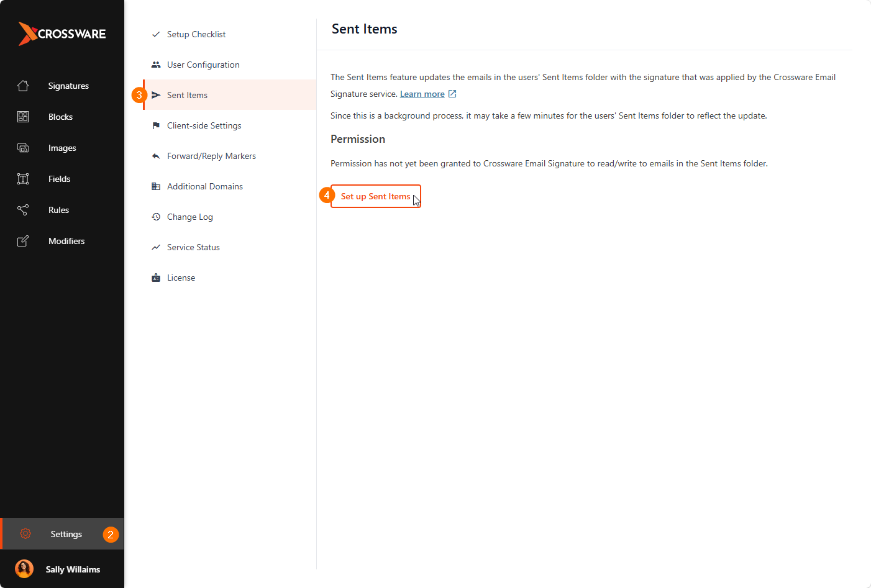Click the License badge icon
This screenshot has width=871, height=588.
click(x=156, y=278)
